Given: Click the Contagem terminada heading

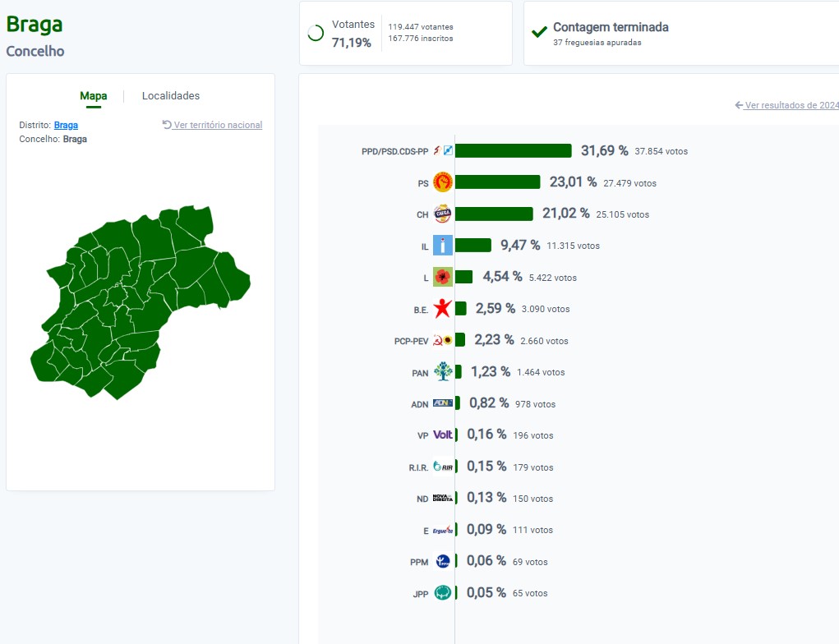Looking at the screenshot, I should pos(611,27).
